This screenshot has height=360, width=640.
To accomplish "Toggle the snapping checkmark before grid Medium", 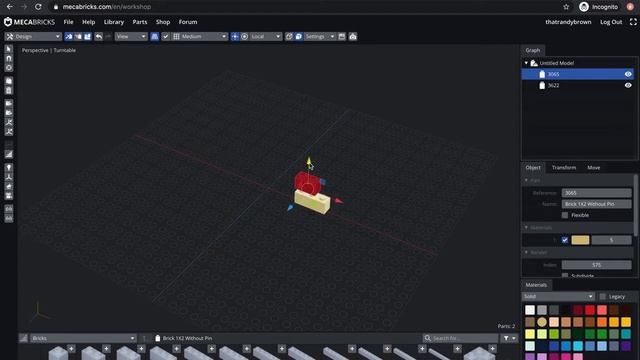I will (166, 37).
